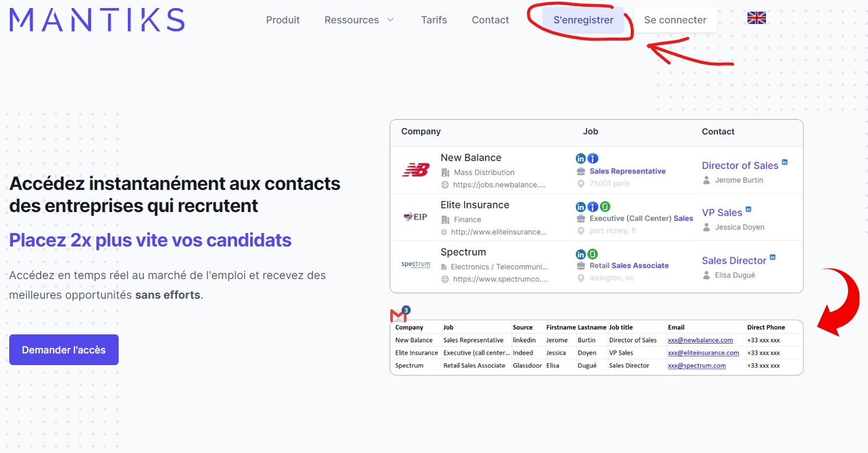This screenshot has width=868, height=453.
Task: Click the https://www.spectrumco... URL text
Action: pyautogui.click(x=500, y=279)
